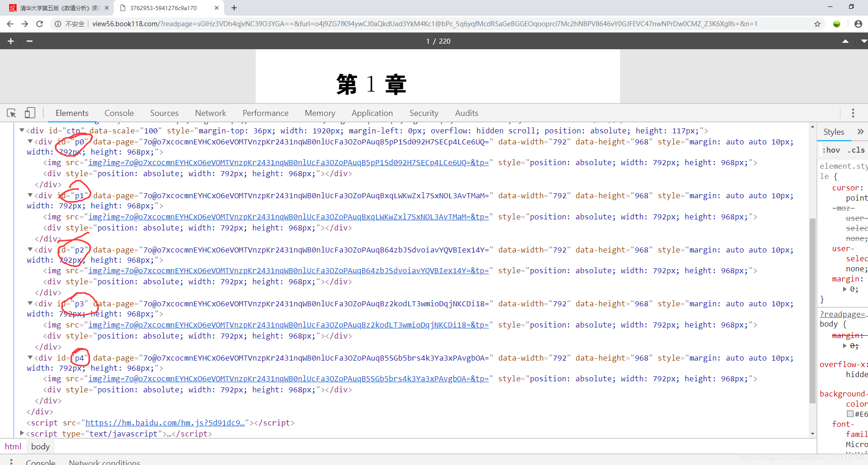Open the Performance tab
Viewport: 868px width, 465px height.
(x=265, y=113)
